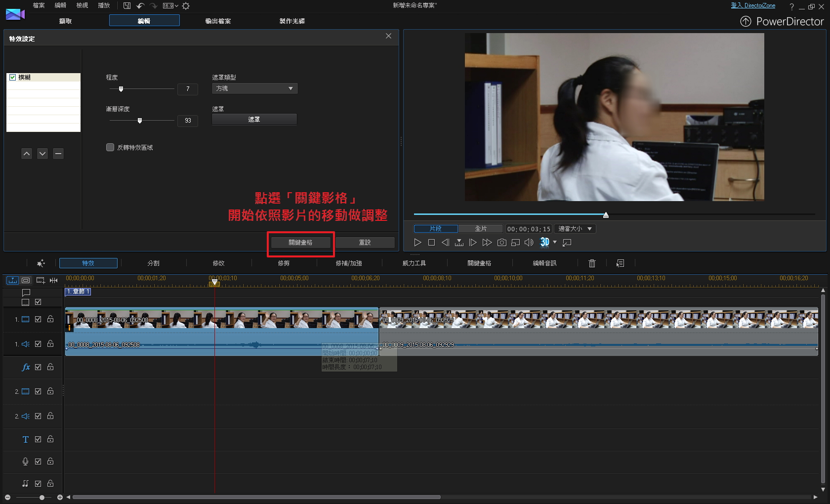Click the preview volume speaker icon

click(529, 243)
